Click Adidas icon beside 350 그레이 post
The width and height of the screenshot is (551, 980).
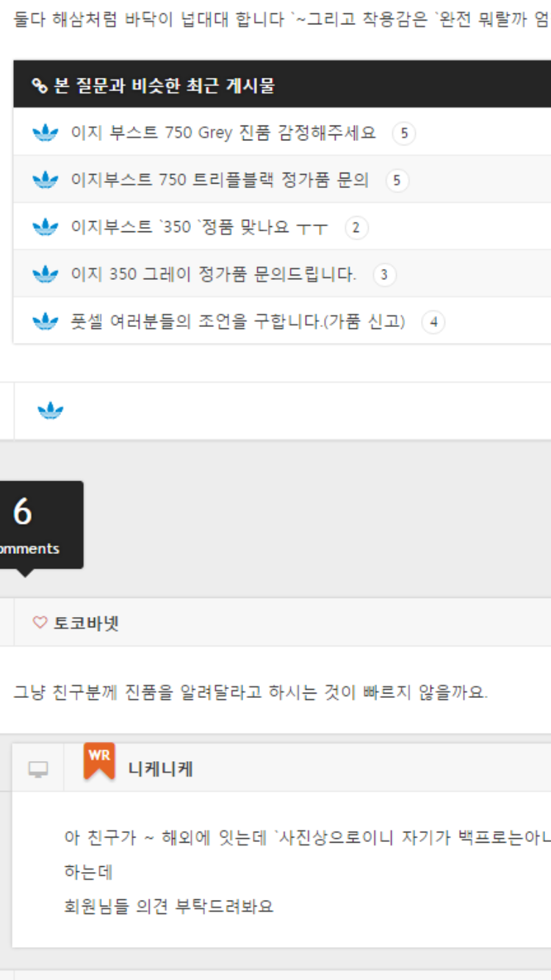(46, 275)
